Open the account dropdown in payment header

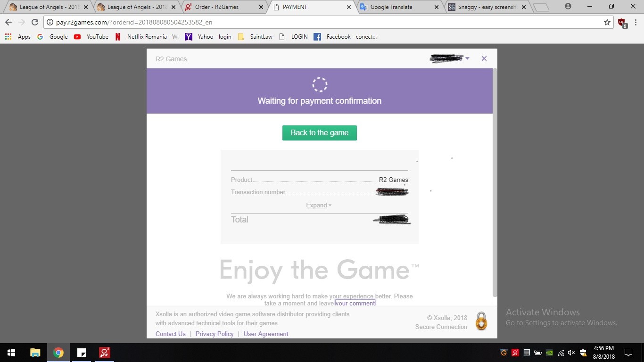pos(467,58)
